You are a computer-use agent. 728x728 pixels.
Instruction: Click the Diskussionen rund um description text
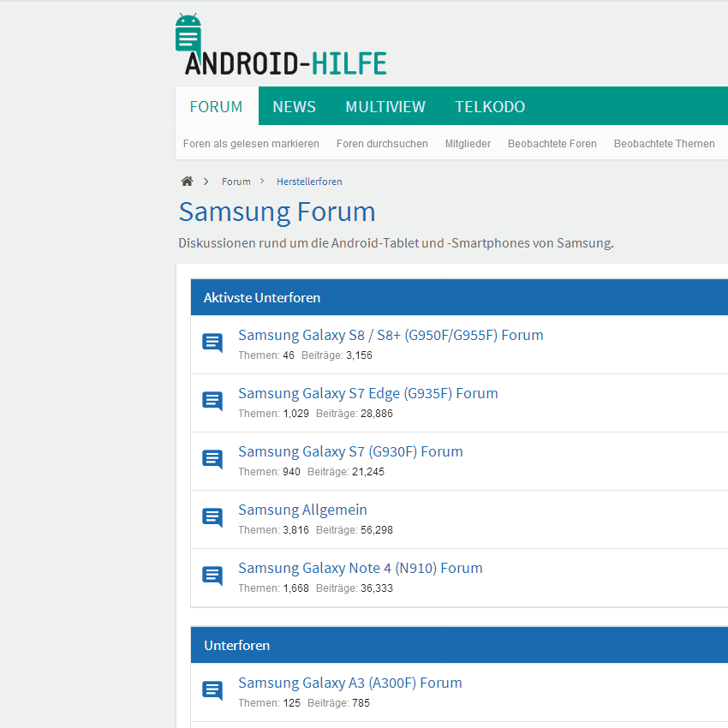[396, 243]
